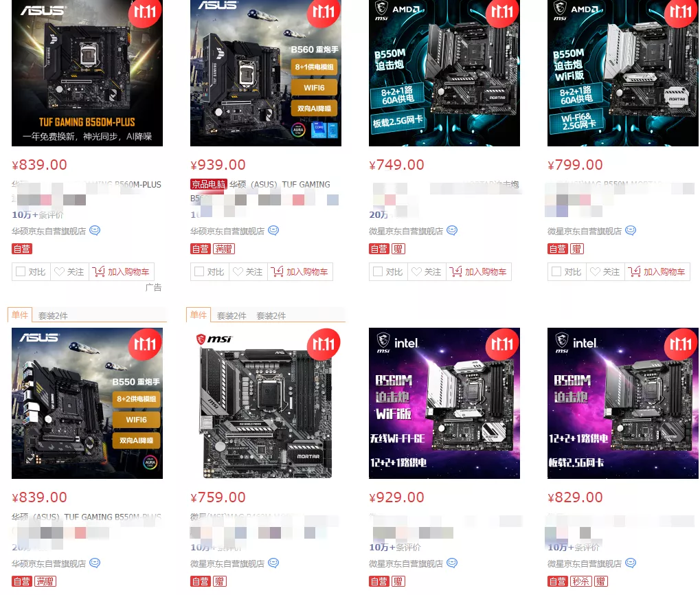Click chat icon beside ¥829 item's 微星 store
This screenshot has width=700, height=595.
pyautogui.click(x=631, y=563)
